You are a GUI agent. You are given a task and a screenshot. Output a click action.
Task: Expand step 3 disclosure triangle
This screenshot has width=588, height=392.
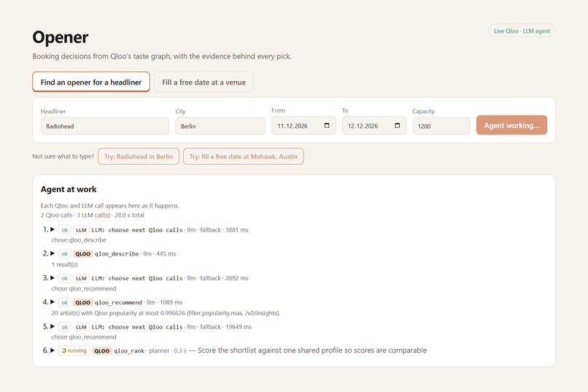pyautogui.click(x=53, y=277)
